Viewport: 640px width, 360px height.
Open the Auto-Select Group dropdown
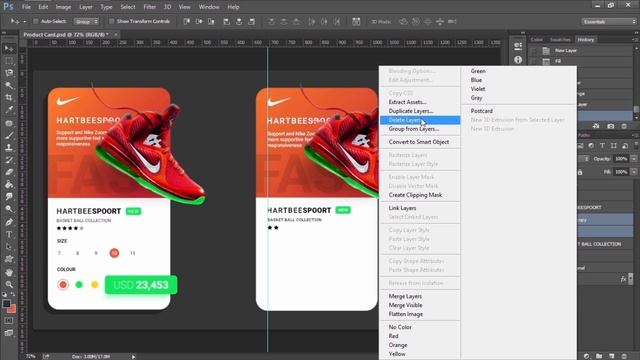(x=86, y=21)
